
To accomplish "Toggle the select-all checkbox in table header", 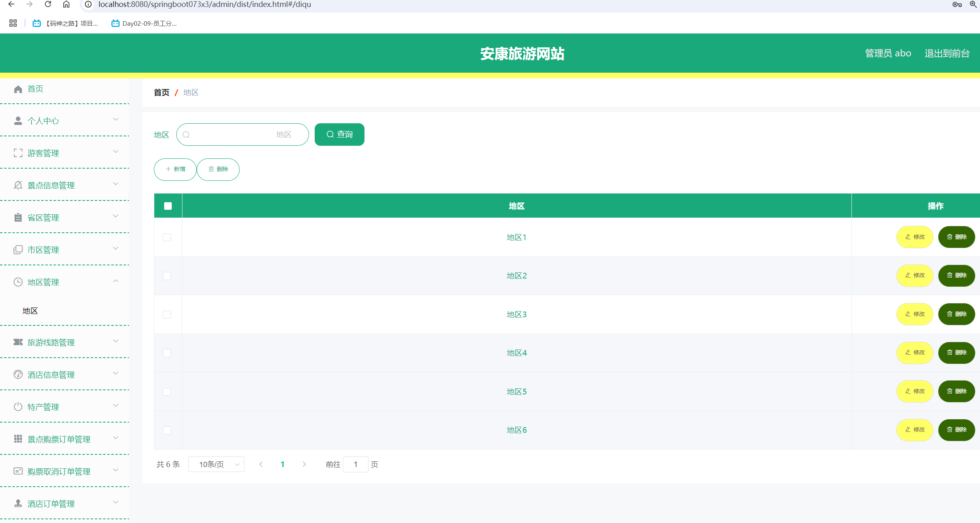I will pos(168,206).
